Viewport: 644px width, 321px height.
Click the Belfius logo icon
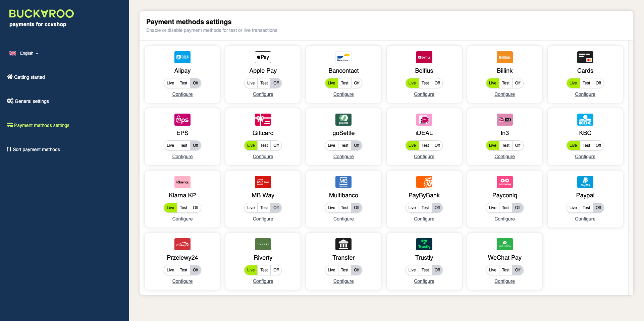[x=424, y=57]
